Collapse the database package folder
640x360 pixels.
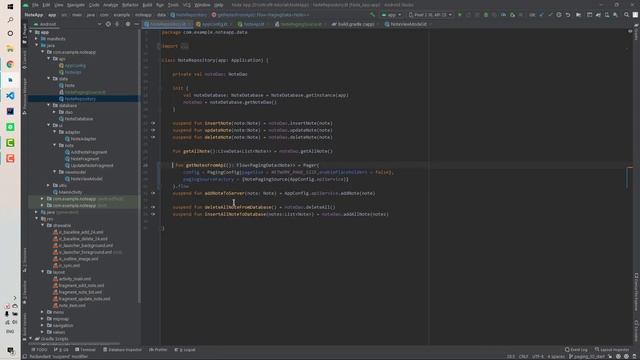(x=49, y=105)
